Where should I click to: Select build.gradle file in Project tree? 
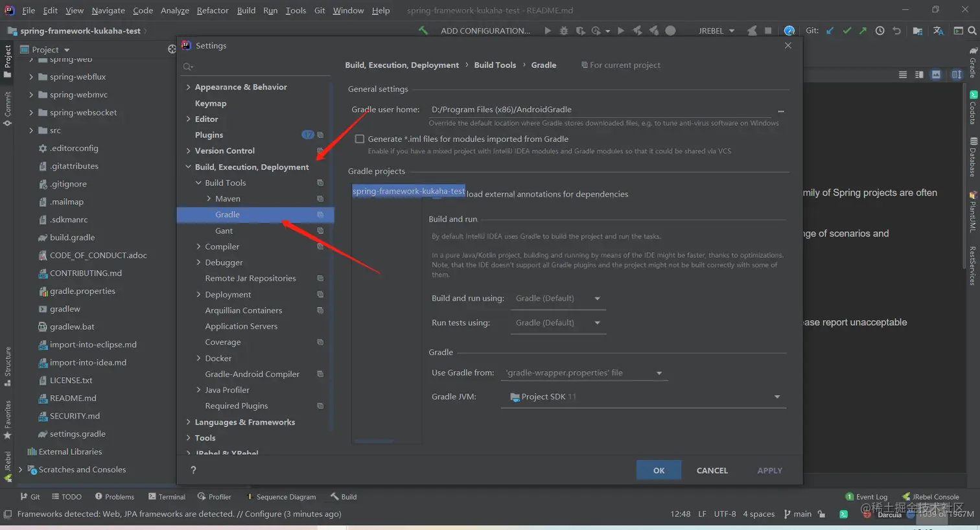tap(72, 237)
